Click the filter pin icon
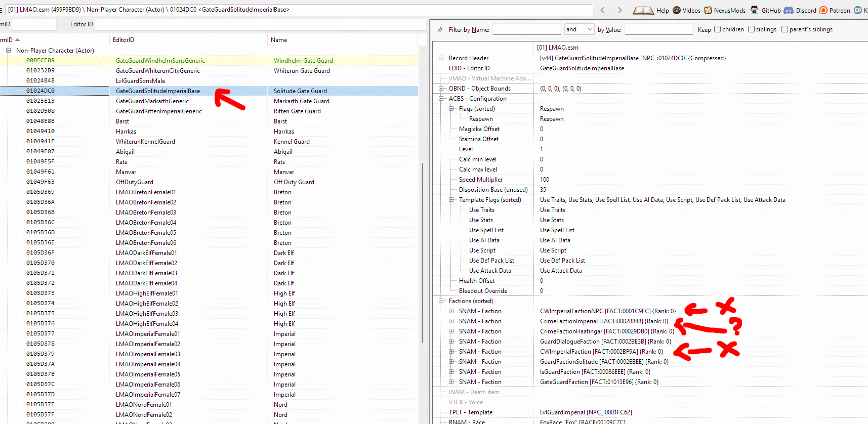This screenshot has width=868, height=424. click(440, 30)
